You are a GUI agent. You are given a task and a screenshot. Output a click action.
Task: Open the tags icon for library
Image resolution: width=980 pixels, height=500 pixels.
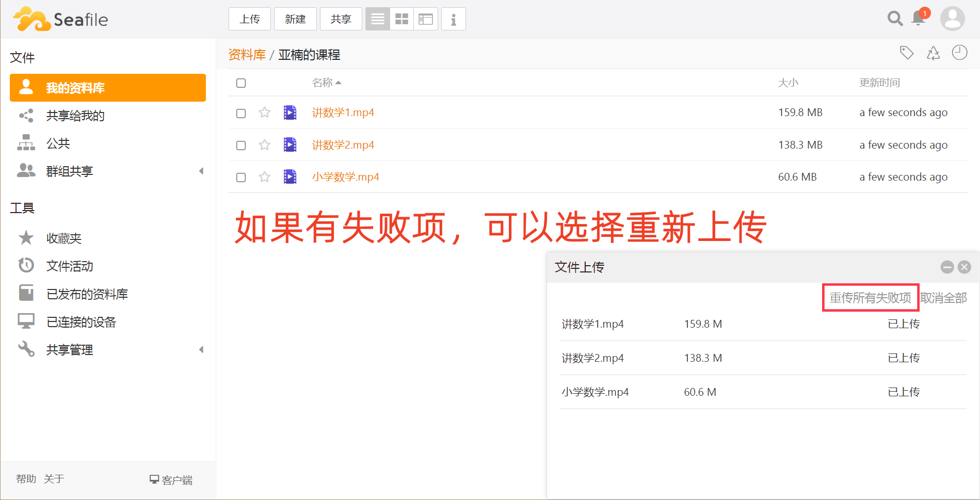point(907,53)
